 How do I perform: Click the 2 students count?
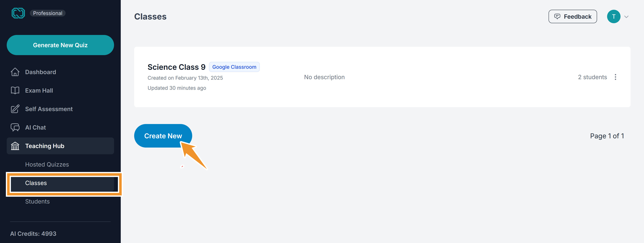coord(592,77)
